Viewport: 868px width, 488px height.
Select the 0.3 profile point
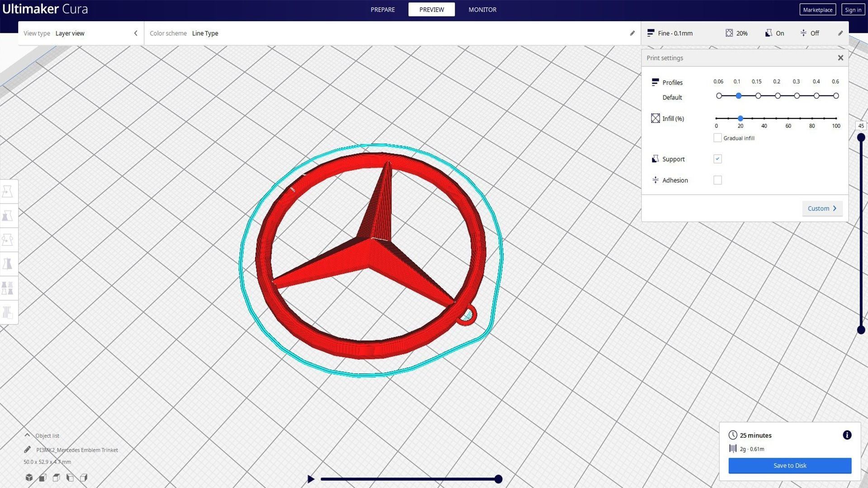[797, 96]
